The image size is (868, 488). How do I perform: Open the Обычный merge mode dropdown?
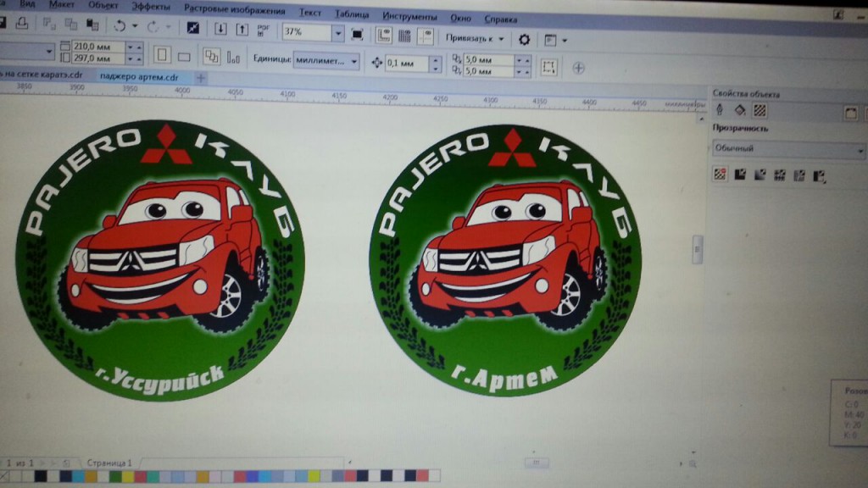787,149
